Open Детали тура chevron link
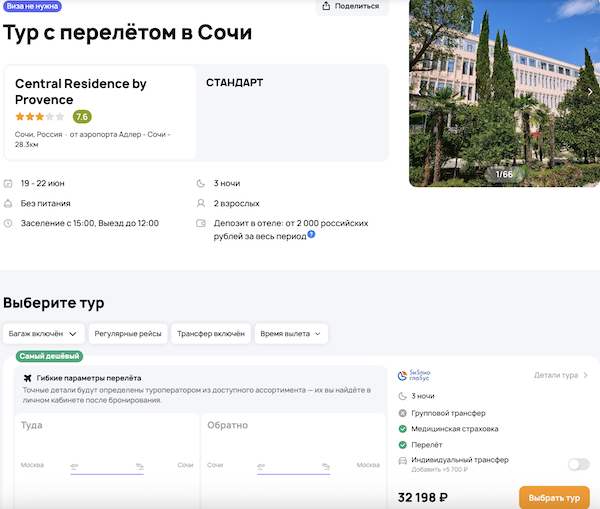 point(561,375)
